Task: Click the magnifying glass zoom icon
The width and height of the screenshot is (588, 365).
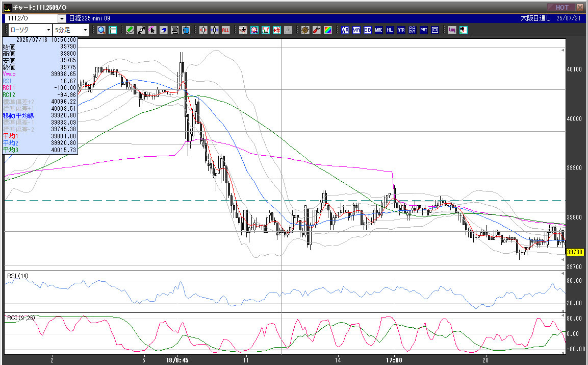Action: click(x=101, y=30)
